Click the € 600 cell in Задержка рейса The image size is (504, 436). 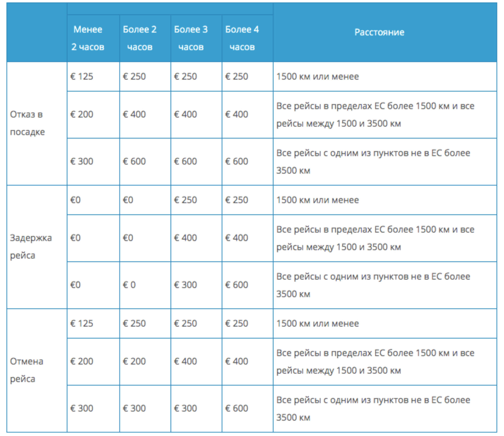(x=236, y=285)
